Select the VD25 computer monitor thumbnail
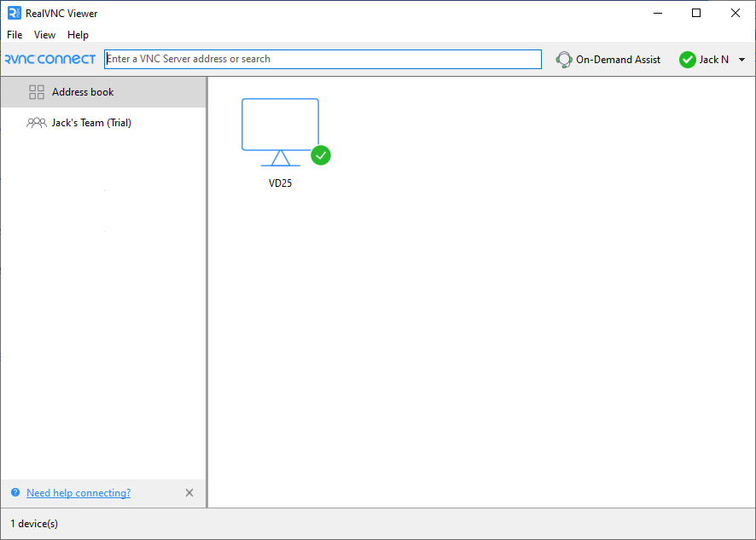 [x=280, y=132]
